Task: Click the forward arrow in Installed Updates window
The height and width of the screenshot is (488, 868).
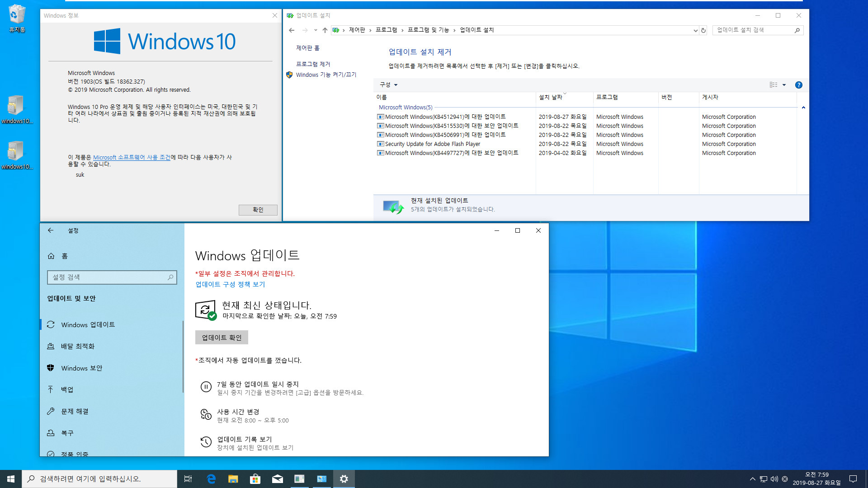Action: click(x=305, y=30)
